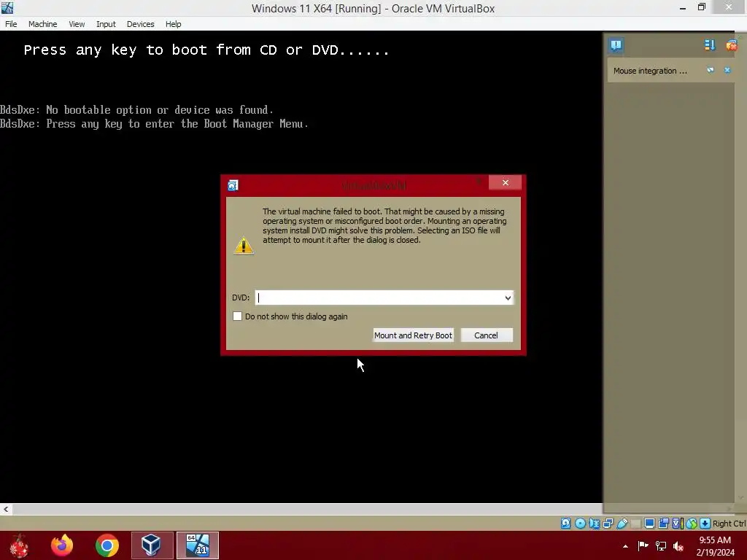
Task: Click the display monitor status icon
Action: coord(649,524)
